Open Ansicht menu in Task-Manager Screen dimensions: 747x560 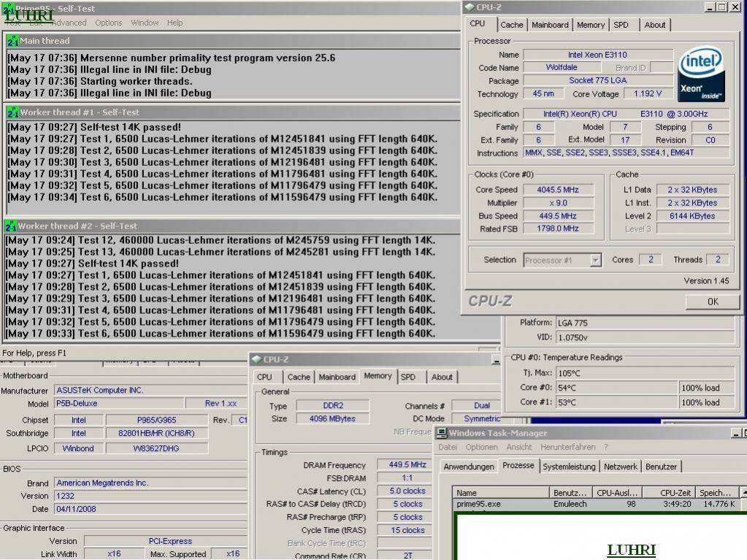(x=518, y=447)
